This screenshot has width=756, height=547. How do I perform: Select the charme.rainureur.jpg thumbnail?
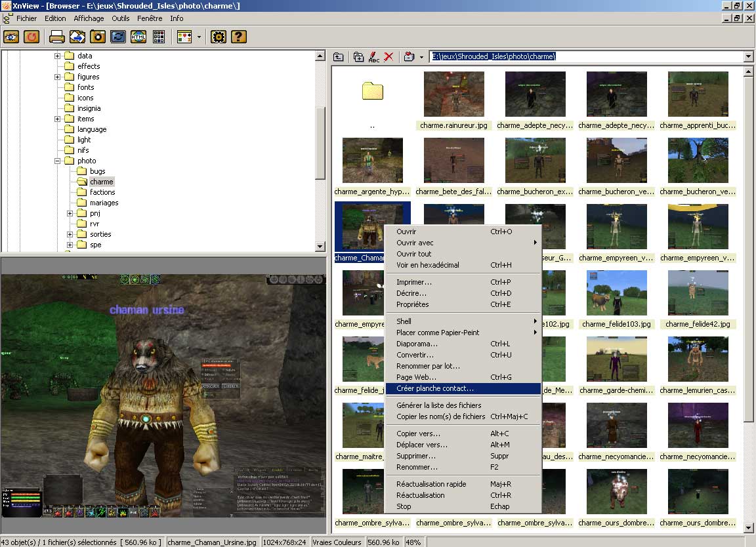click(453, 94)
